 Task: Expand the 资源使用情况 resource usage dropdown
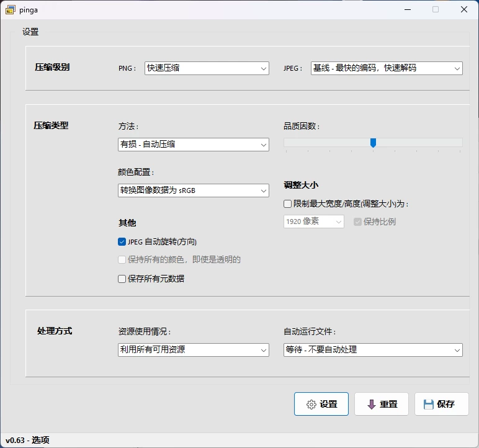pyautogui.click(x=194, y=350)
